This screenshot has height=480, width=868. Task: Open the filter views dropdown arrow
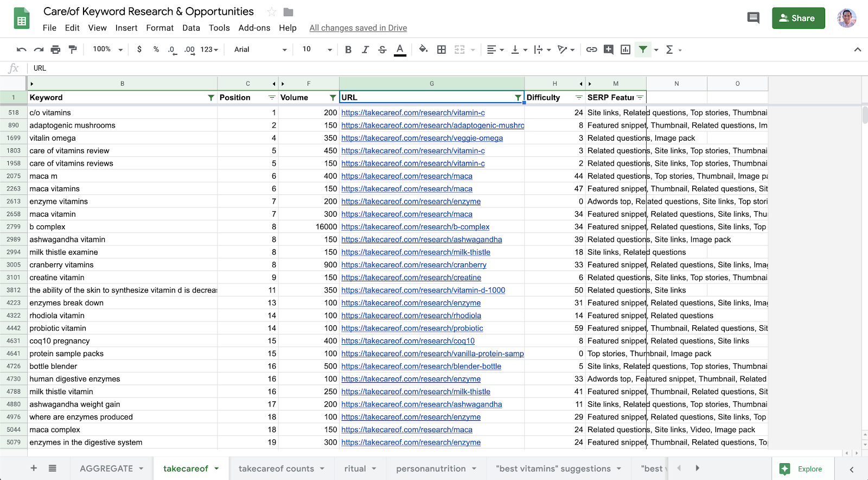(x=656, y=50)
